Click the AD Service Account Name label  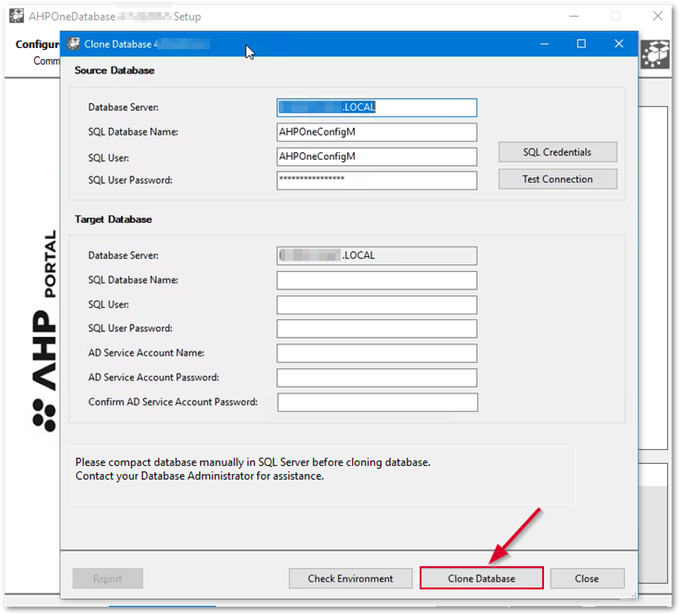click(x=147, y=353)
